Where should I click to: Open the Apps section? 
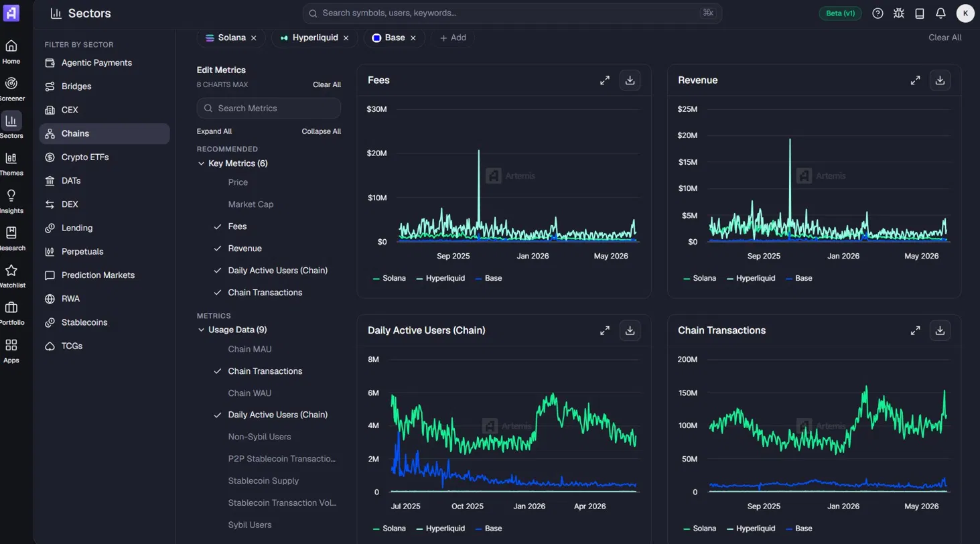11,351
